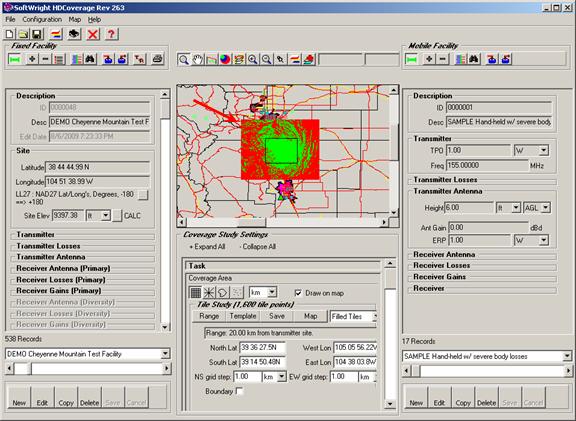
Task: Click the minus icon in Fixed Facility toolbar
Action: 46,59
